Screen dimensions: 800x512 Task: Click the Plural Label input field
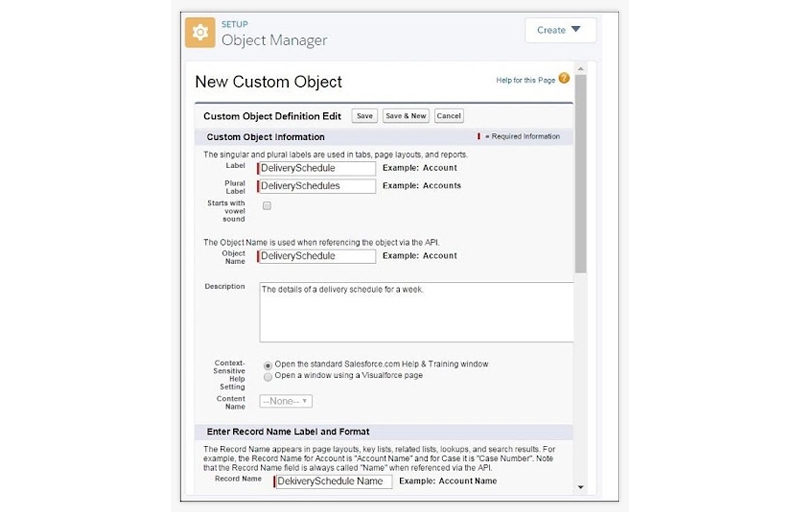(317, 186)
